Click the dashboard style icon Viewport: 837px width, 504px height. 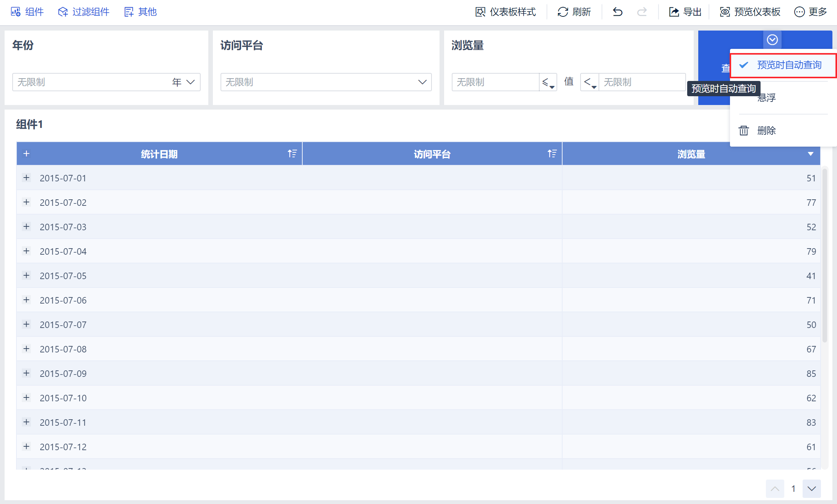[x=480, y=12]
